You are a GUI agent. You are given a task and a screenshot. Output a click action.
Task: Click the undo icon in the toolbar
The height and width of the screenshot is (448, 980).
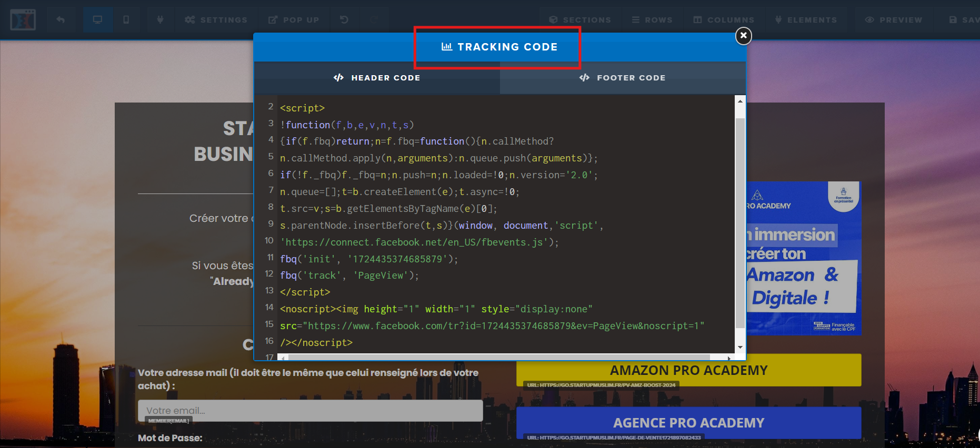(344, 19)
